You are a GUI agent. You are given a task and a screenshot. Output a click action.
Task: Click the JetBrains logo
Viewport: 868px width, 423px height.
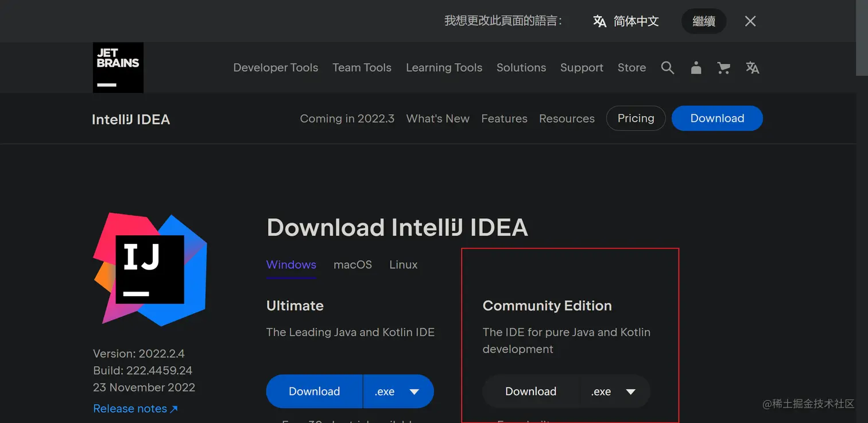pyautogui.click(x=118, y=68)
